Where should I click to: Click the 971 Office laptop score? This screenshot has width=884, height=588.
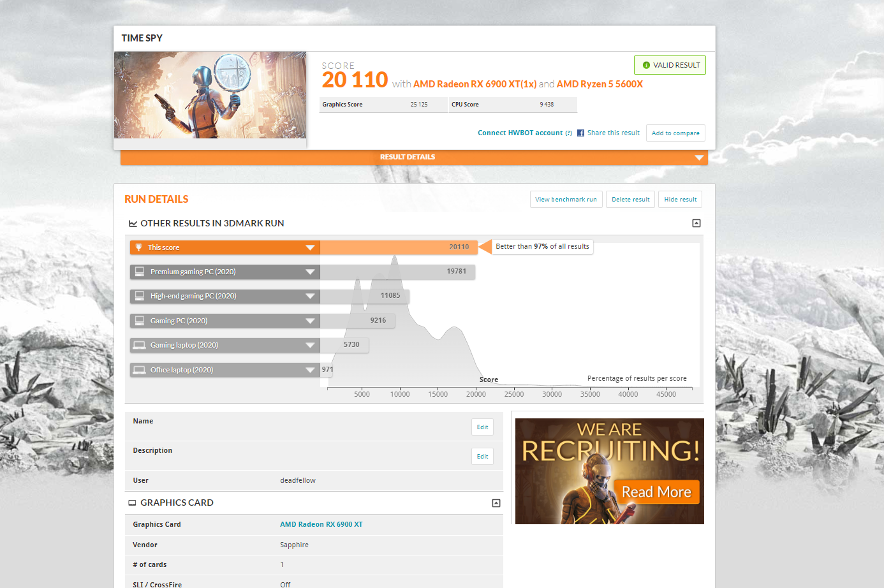[328, 370]
